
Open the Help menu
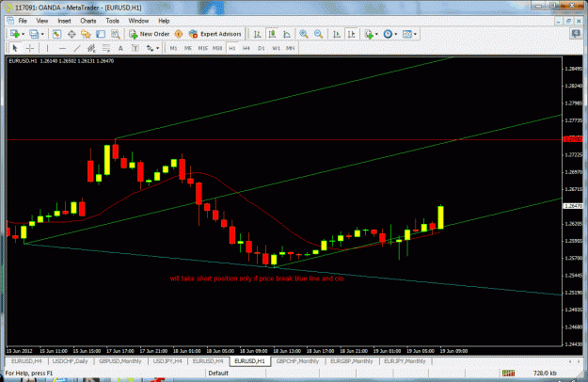(164, 21)
